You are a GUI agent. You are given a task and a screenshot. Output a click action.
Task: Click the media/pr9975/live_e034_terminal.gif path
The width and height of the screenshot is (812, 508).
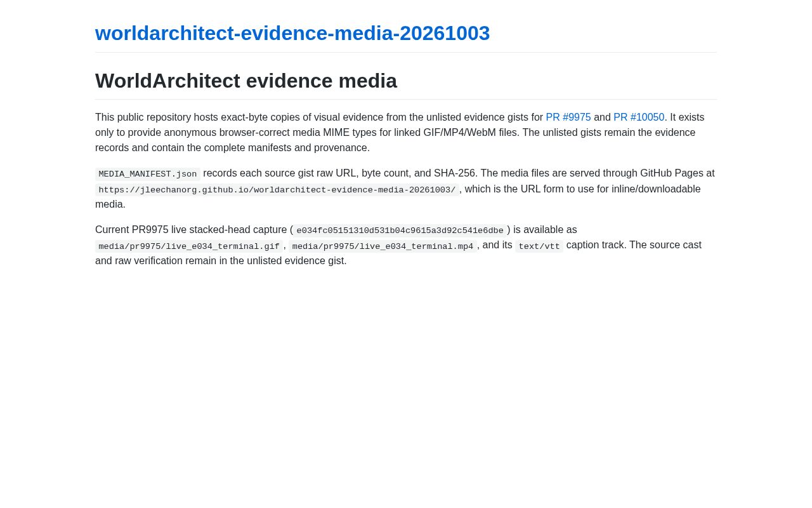tap(189, 246)
